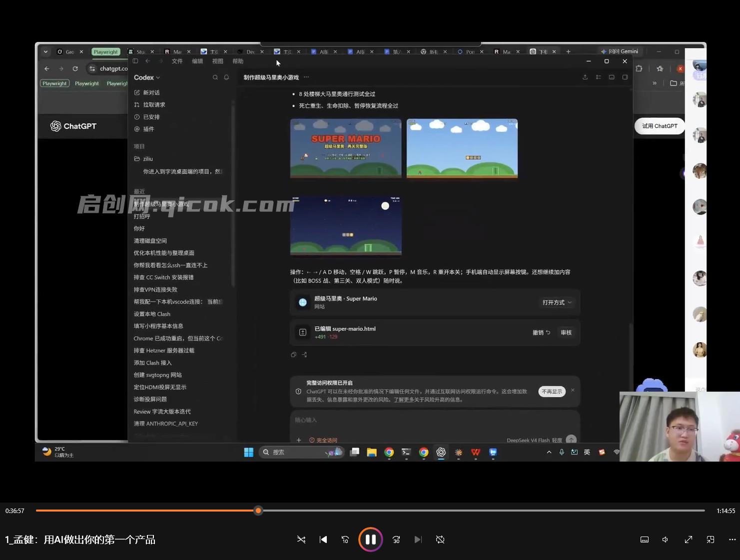The width and height of the screenshot is (740, 560).
Task: Click 撤销 to undo the edit
Action: pyautogui.click(x=541, y=333)
